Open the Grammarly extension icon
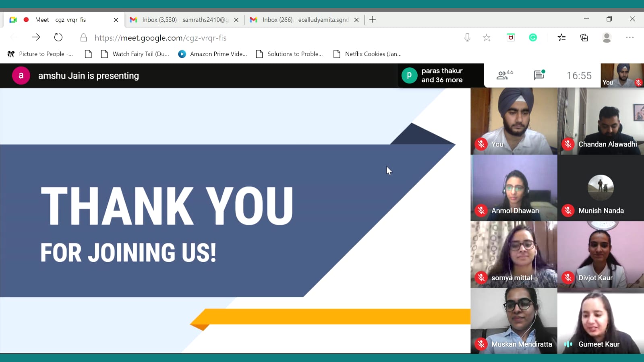The image size is (644, 362). pyautogui.click(x=533, y=37)
